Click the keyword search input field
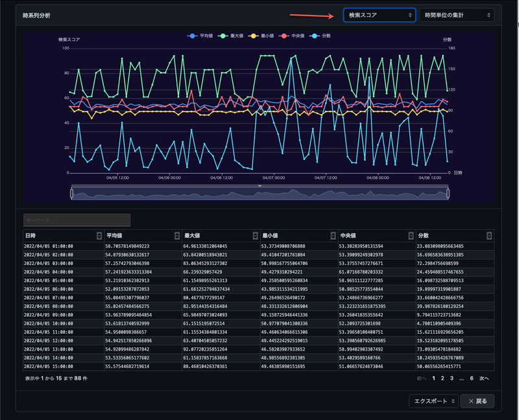The image size is (519, 420). click(77, 220)
